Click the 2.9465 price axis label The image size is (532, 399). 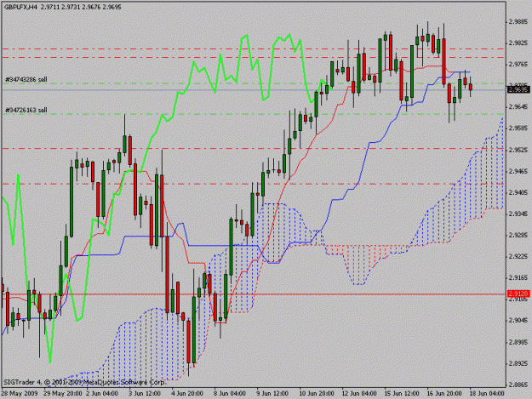pyautogui.click(x=518, y=171)
